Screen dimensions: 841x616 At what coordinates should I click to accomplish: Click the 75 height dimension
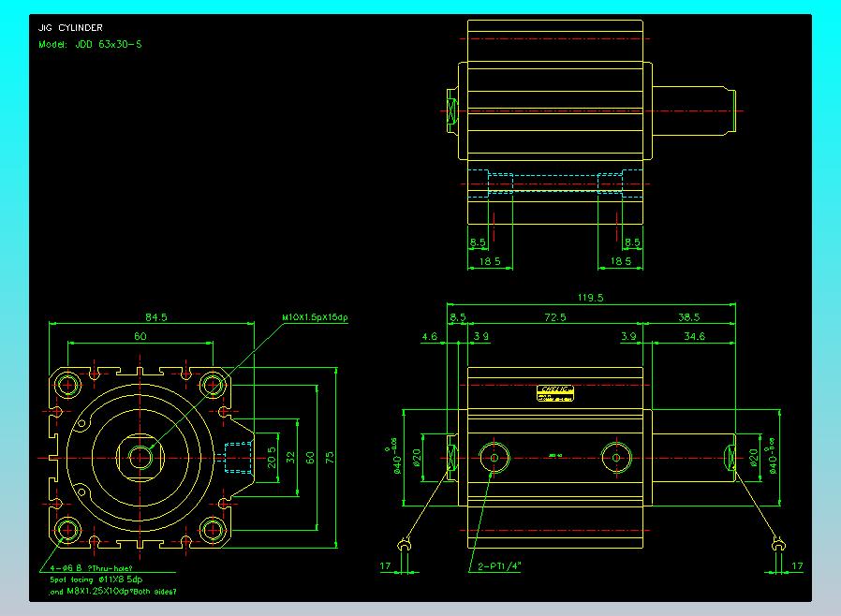(330, 457)
